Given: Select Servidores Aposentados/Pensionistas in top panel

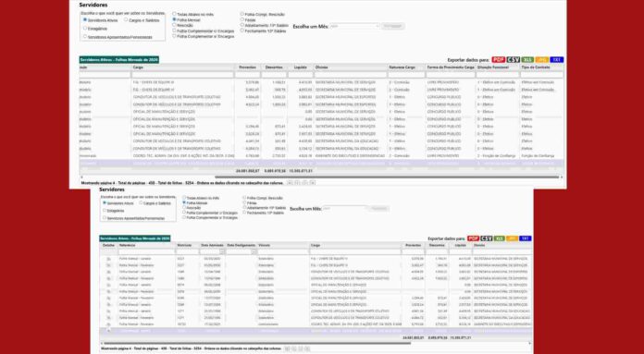Looking at the screenshot, I should point(85,36).
